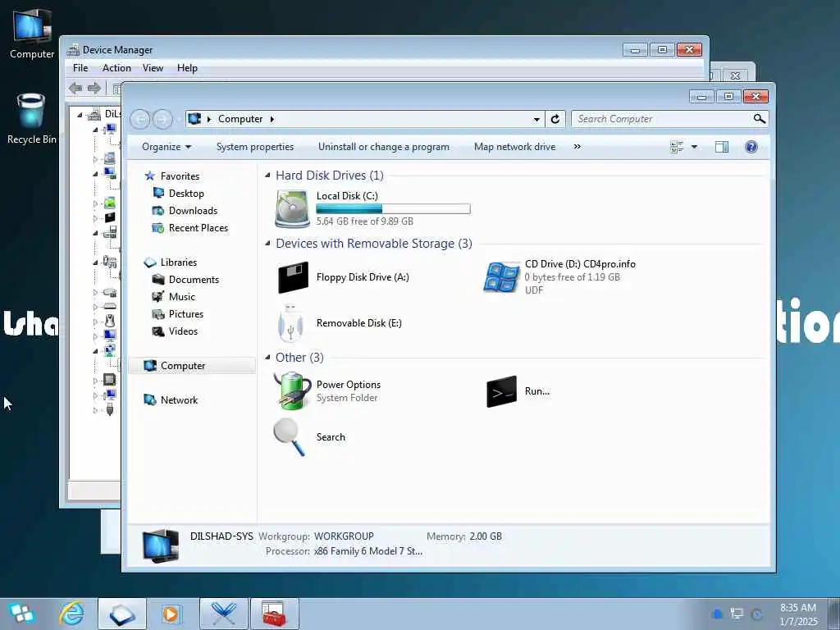Select Downloads under Favorites
Screen dimensions: 840x630
coord(193,211)
